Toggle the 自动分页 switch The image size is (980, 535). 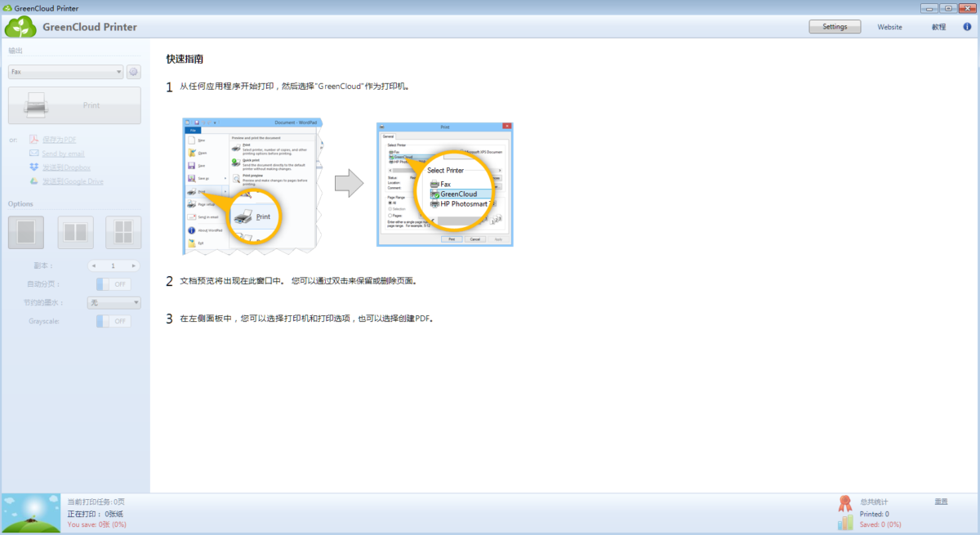[x=113, y=284]
